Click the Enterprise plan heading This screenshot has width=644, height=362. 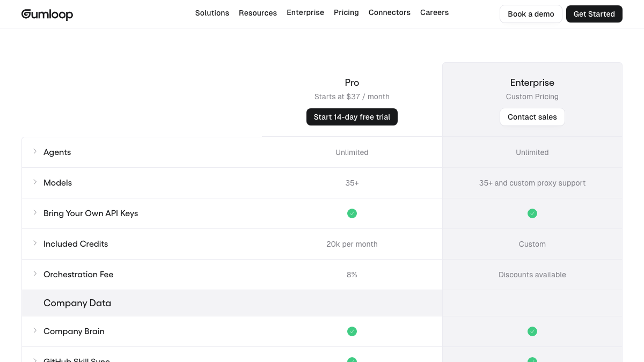[532, 83]
